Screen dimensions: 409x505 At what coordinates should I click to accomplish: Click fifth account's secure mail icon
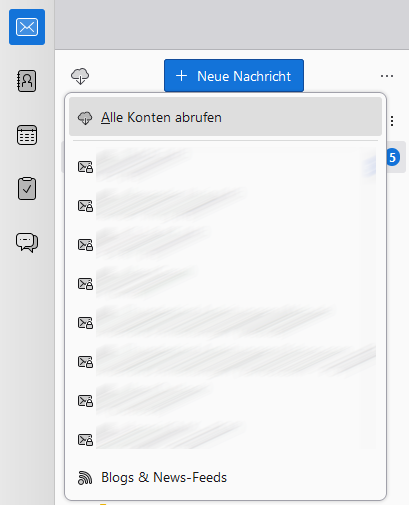pyautogui.click(x=85, y=323)
